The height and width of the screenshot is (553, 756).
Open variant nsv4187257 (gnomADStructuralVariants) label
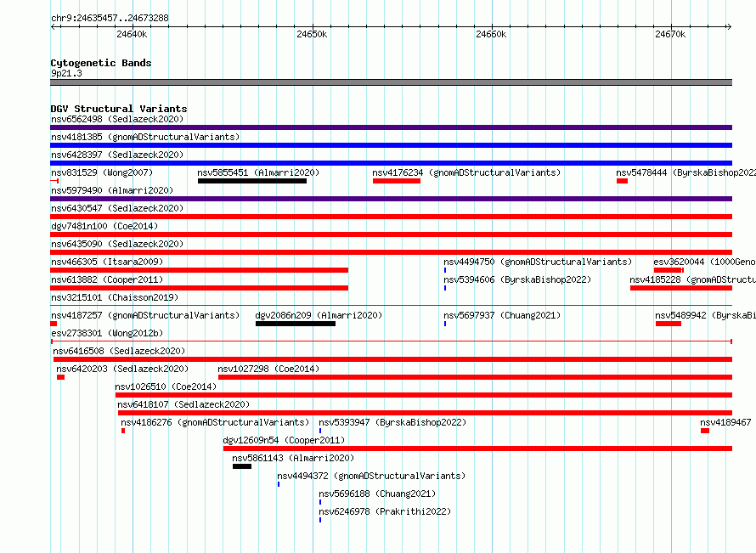[145, 315]
